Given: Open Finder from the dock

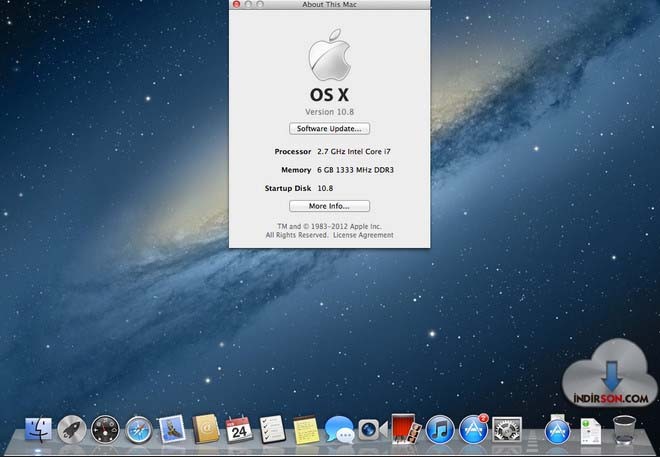Looking at the screenshot, I should point(38,430).
